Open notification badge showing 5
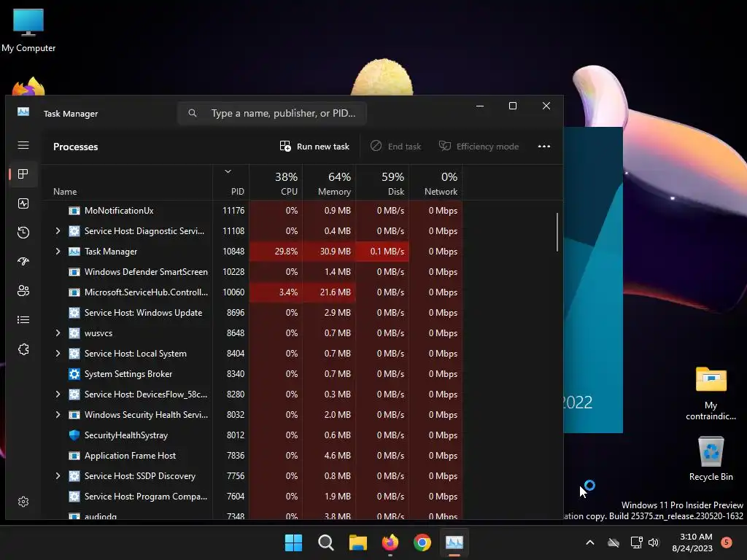Screen dimensions: 747x560 [x=727, y=542]
